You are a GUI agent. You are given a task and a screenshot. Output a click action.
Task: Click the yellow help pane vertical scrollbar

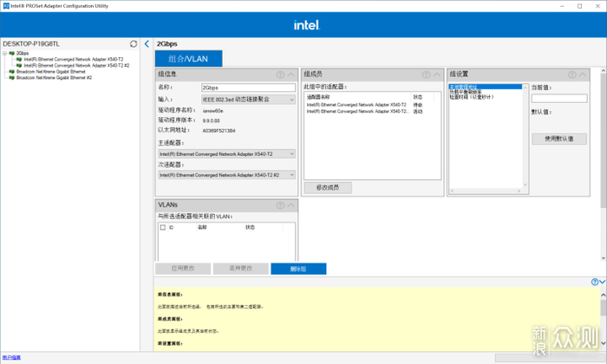click(604, 319)
